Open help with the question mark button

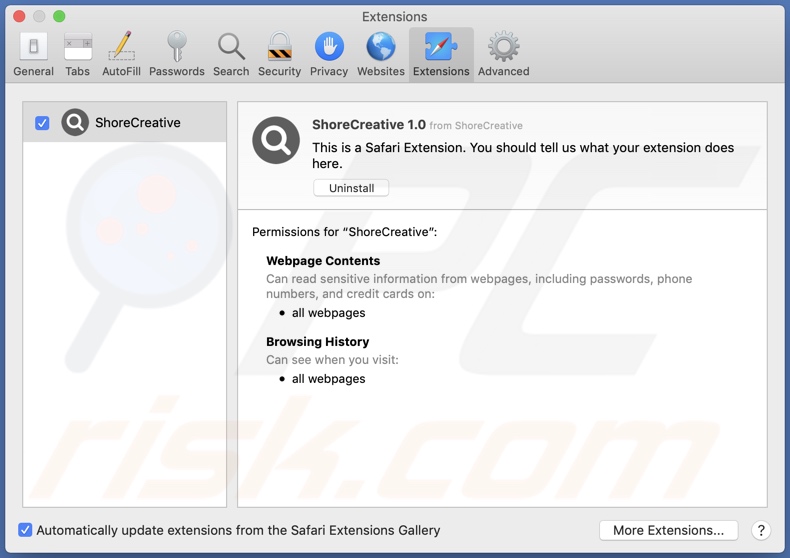pos(761,530)
